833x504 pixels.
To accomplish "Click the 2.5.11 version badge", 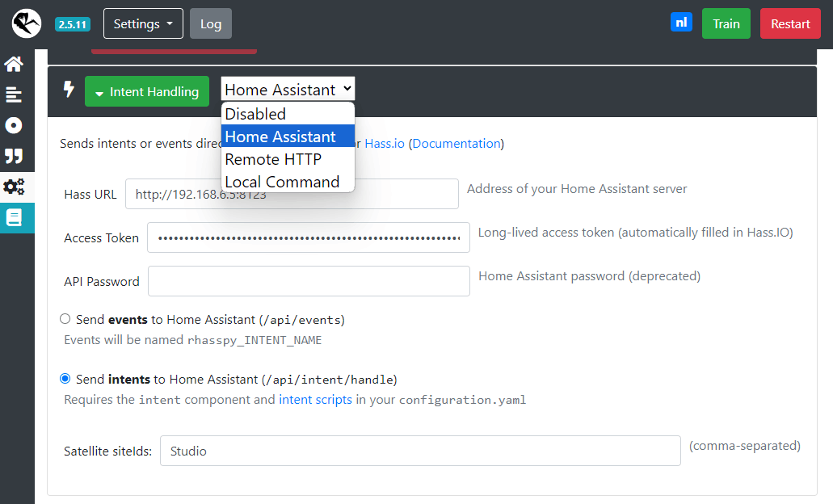I will pyautogui.click(x=73, y=24).
